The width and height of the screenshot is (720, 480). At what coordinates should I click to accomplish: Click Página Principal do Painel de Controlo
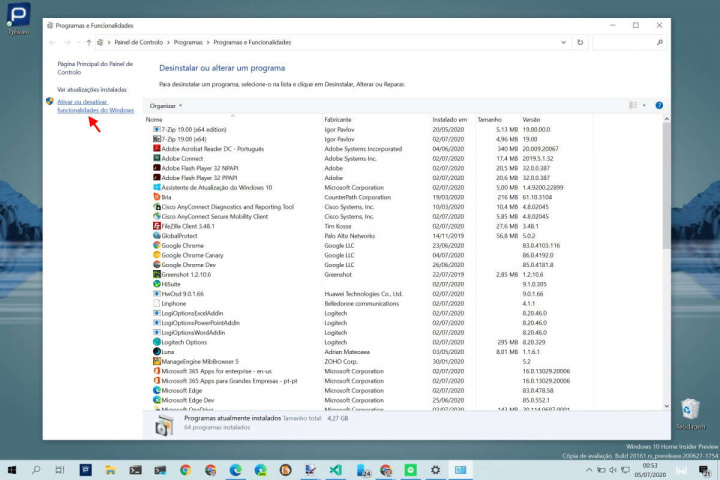tap(95, 67)
